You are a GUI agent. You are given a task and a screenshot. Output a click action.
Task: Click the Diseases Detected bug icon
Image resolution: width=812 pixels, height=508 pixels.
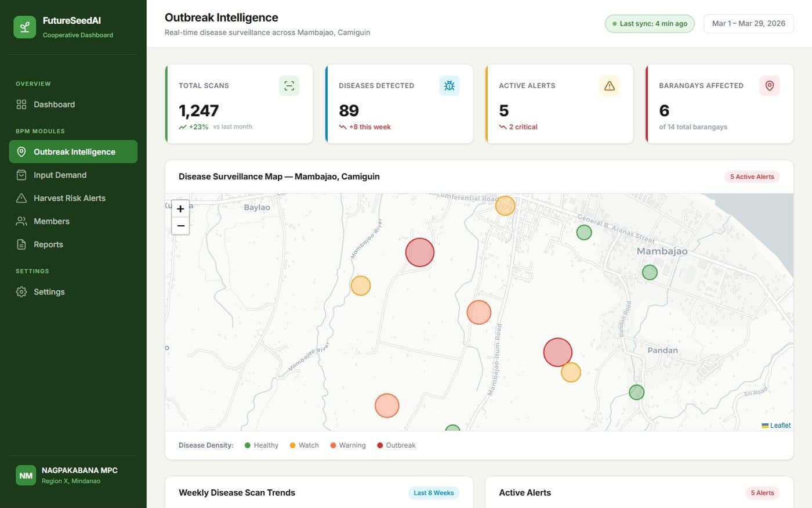[x=449, y=86]
